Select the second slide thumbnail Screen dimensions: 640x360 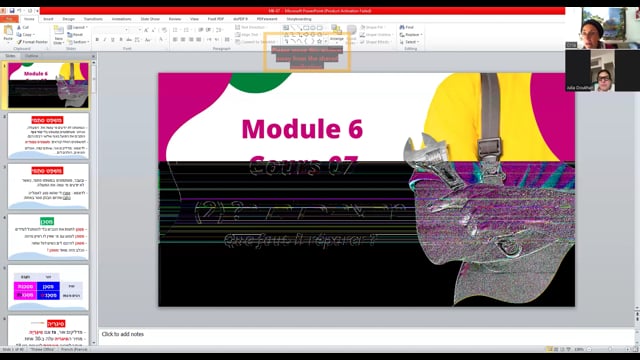tap(48, 136)
